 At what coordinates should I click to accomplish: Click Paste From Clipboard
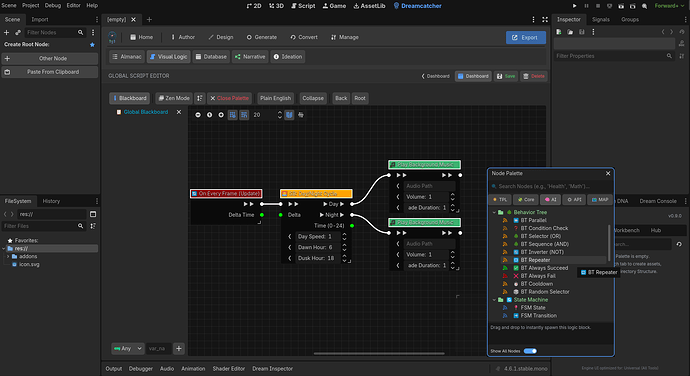50,72
